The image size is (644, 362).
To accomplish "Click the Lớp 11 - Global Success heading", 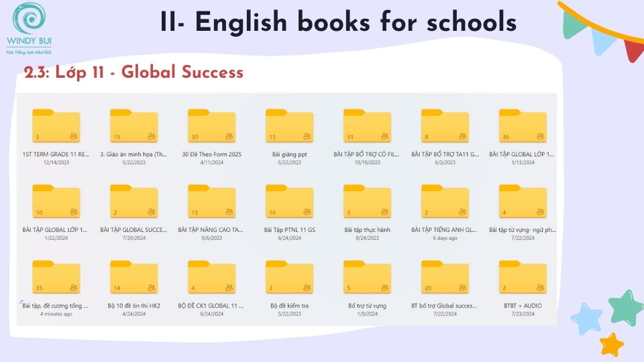I will click(133, 72).
